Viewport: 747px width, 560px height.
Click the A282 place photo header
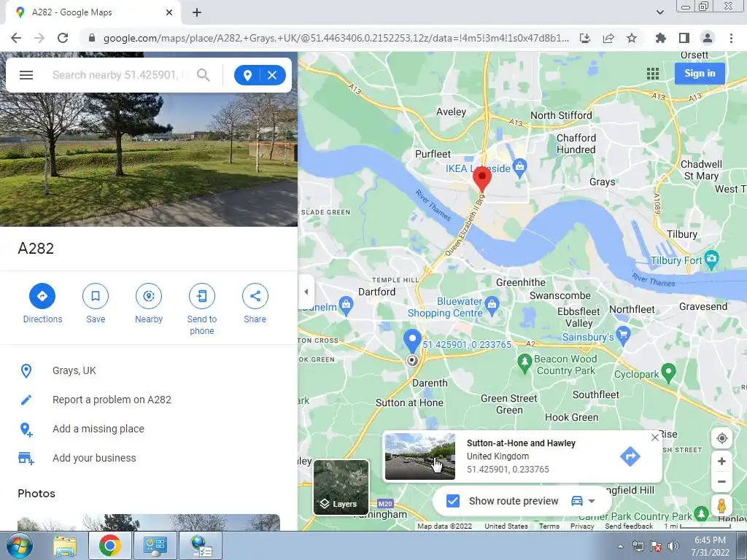click(x=149, y=160)
